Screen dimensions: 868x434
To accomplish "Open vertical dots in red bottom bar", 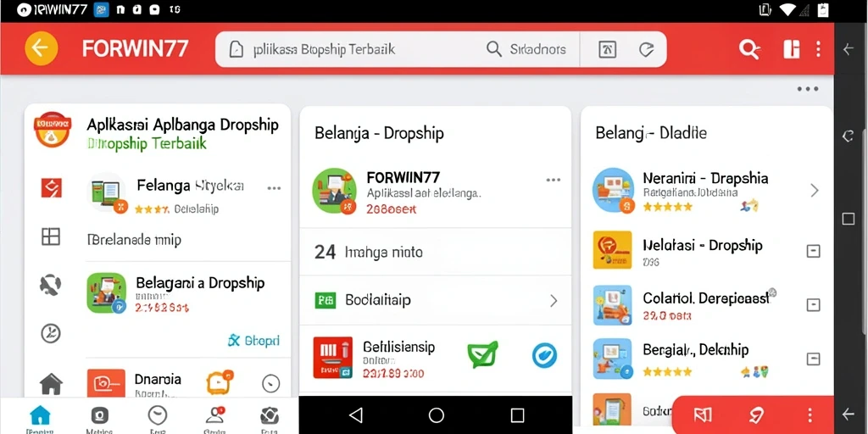I will [x=810, y=415].
